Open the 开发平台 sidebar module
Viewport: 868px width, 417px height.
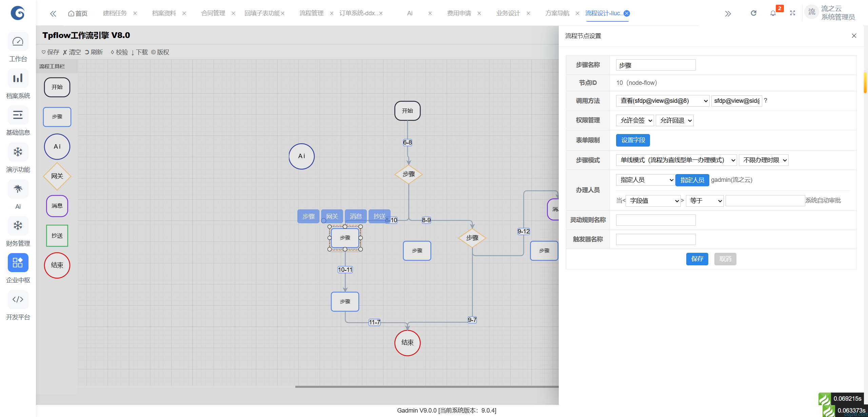pyautogui.click(x=18, y=305)
